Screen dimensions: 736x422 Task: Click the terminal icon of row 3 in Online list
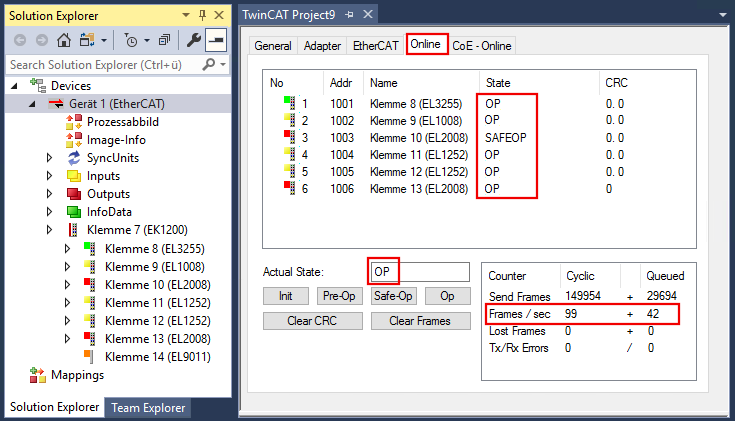[290, 137]
